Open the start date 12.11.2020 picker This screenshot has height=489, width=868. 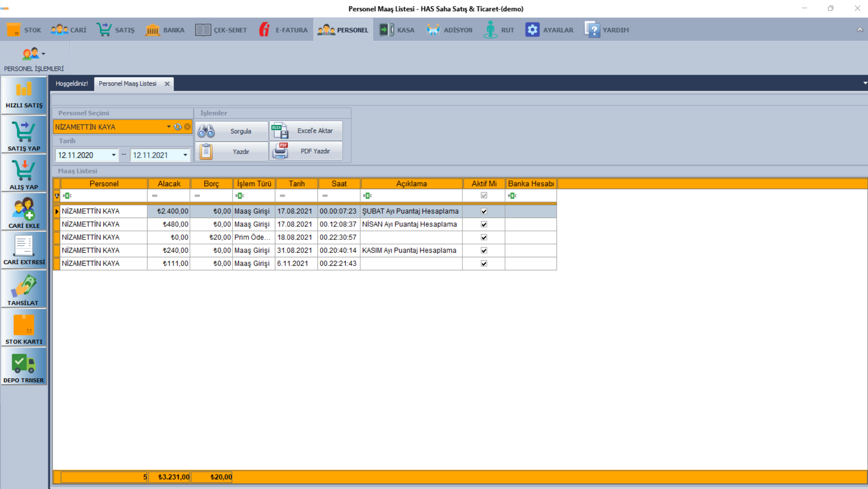[114, 155]
